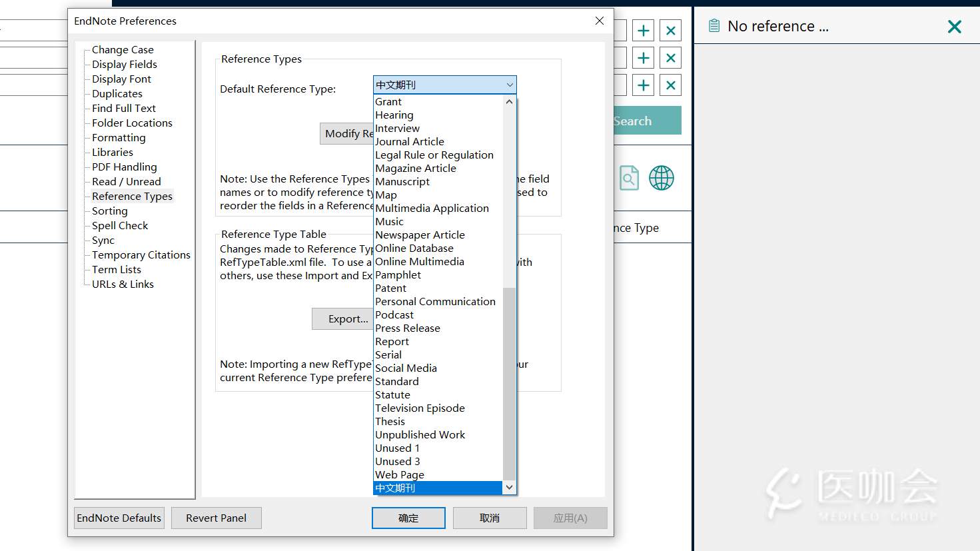Pick Podcast from the list
This screenshot has width=980, height=551.
point(438,315)
